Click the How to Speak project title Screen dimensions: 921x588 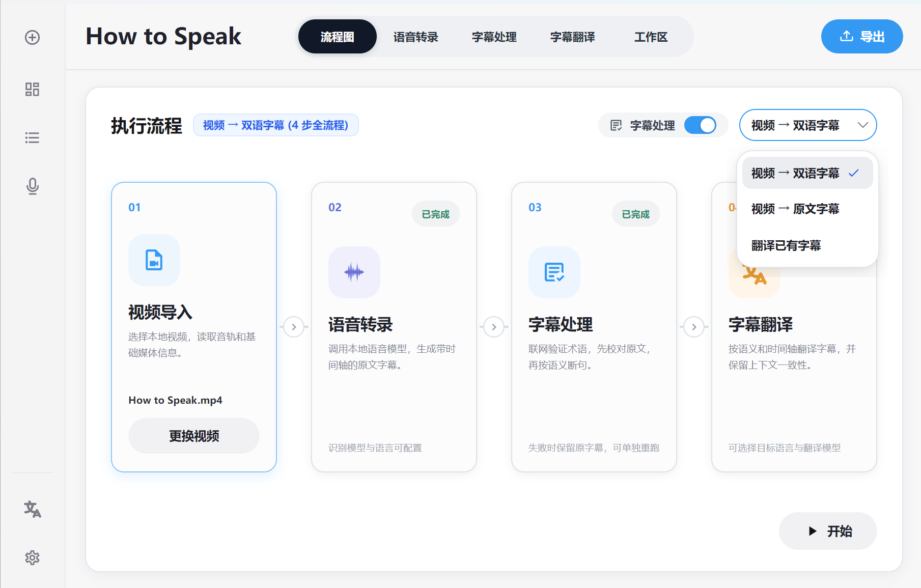click(163, 36)
